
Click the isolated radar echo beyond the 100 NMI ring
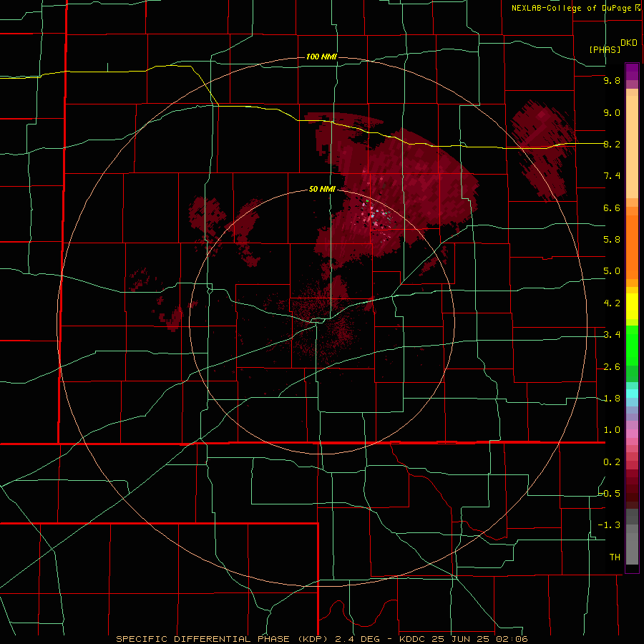(x=542, y=150)
